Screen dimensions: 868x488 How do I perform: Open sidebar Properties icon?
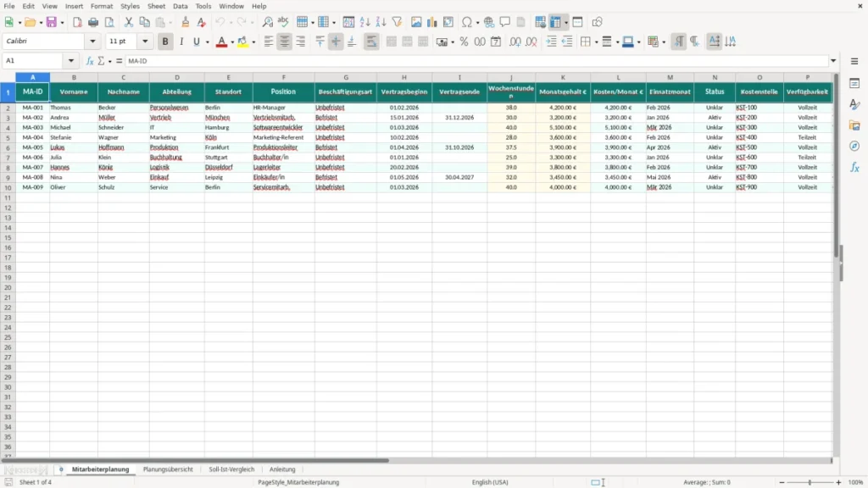pos(854,83)
